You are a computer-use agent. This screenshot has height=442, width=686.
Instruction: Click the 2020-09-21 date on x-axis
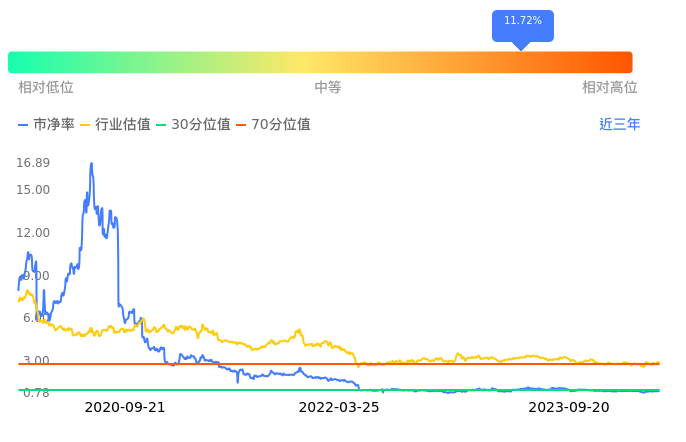[125, 408]
